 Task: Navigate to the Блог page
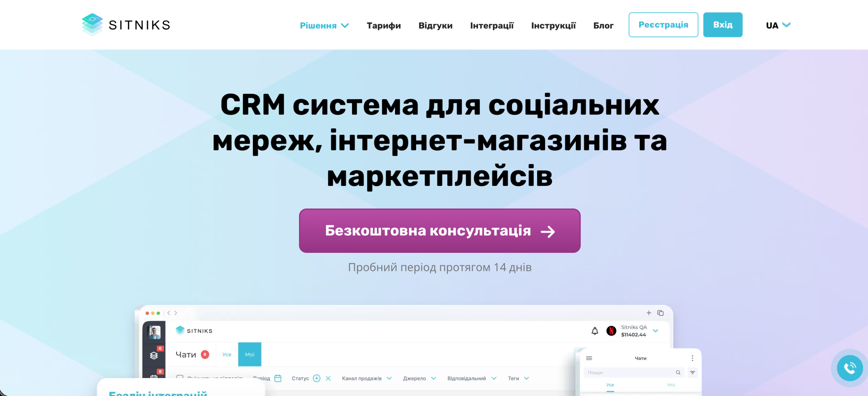pos(603,25)
